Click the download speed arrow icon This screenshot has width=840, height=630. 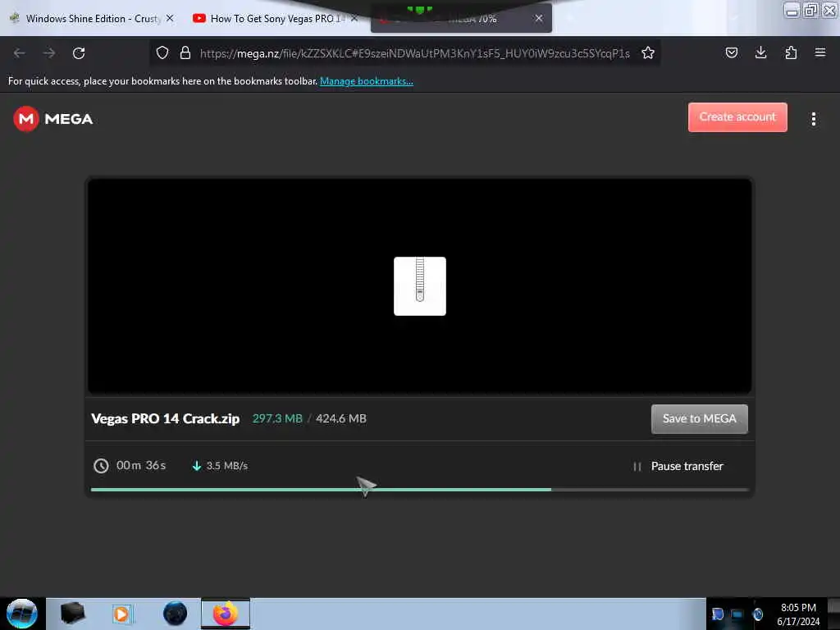coord(197,466)
